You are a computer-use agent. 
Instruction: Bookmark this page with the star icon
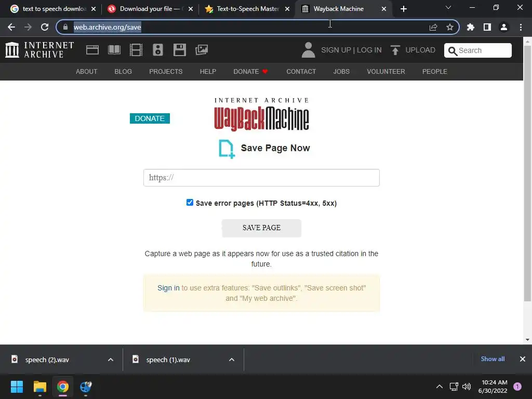pyautogui.click(x=450, y=27)
